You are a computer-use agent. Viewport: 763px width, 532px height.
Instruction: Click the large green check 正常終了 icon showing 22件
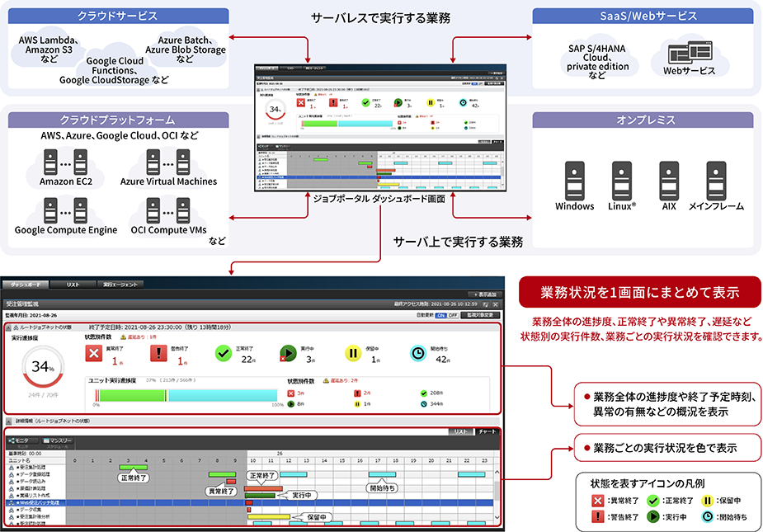[224, 353]
